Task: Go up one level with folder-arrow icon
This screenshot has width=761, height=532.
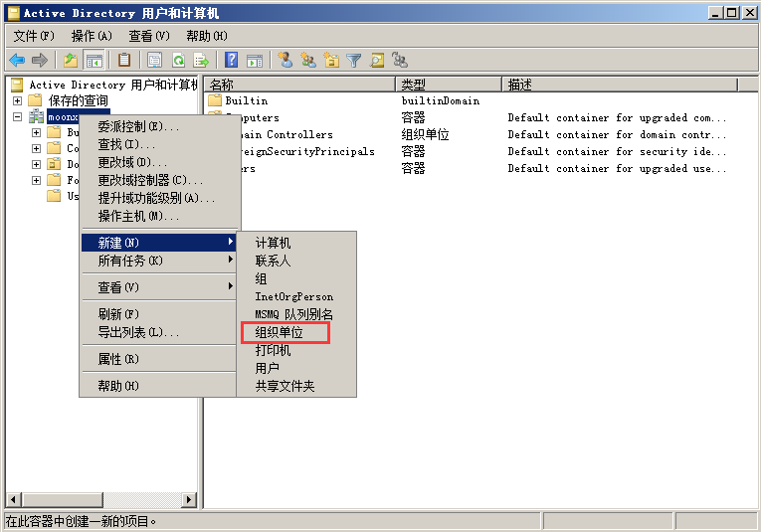Action: coord(71,60)
